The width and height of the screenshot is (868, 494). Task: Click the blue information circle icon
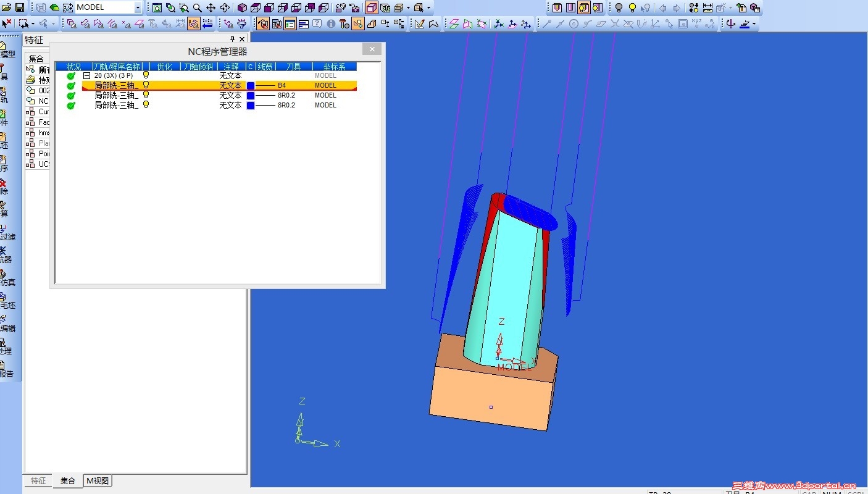click(x=330, y=24)
